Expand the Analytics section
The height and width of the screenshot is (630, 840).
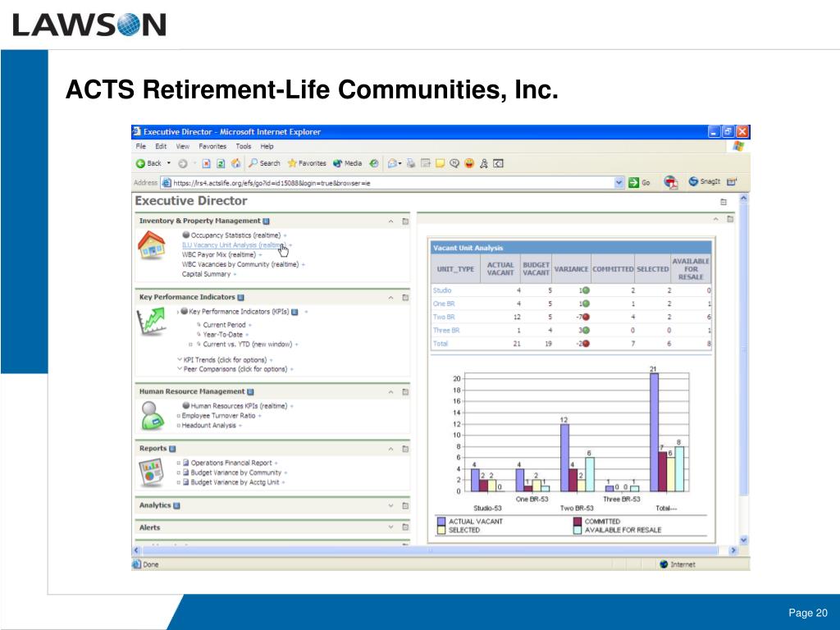[x=390, y=505]
